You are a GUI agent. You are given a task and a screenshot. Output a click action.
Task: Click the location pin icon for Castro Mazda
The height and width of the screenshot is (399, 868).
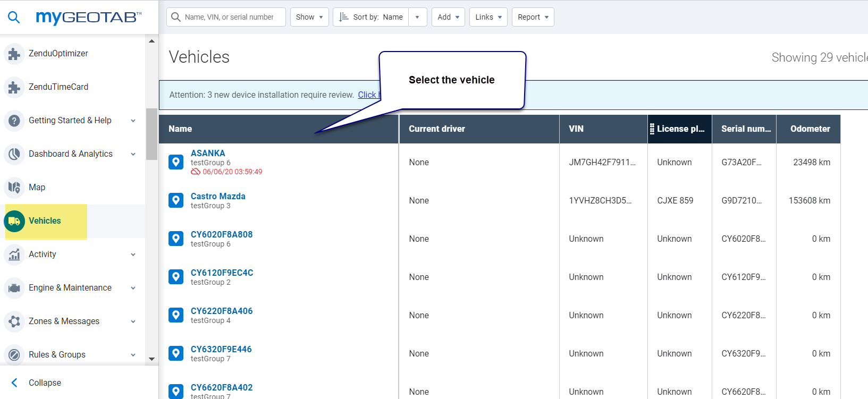[176, 200]
